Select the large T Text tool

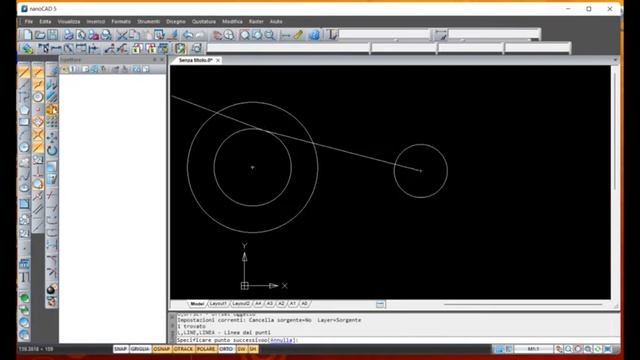click(24, 278)
